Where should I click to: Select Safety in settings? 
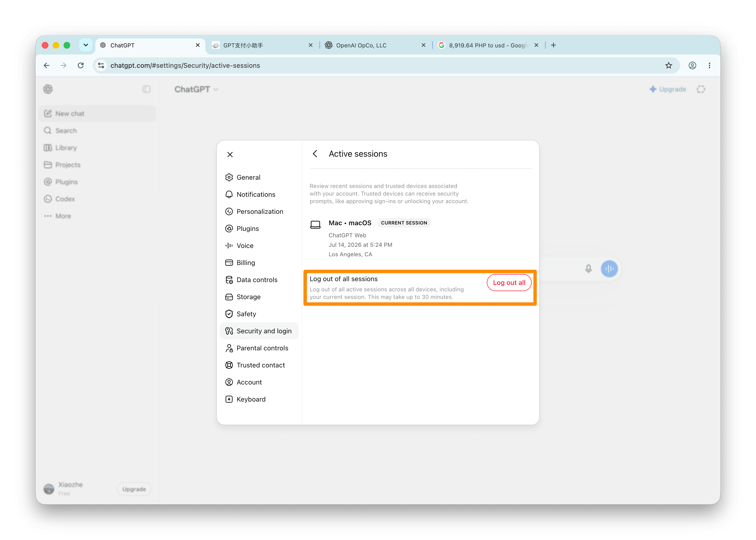coord(259,314)
